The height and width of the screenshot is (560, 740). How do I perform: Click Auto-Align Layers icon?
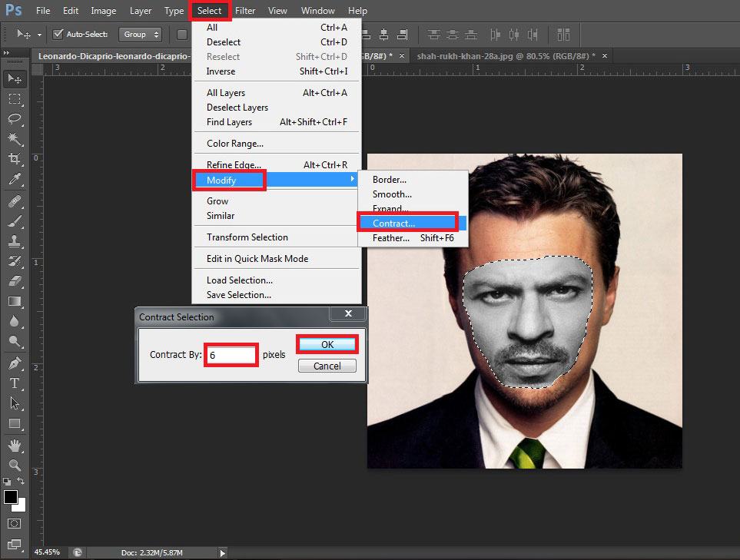563,35
